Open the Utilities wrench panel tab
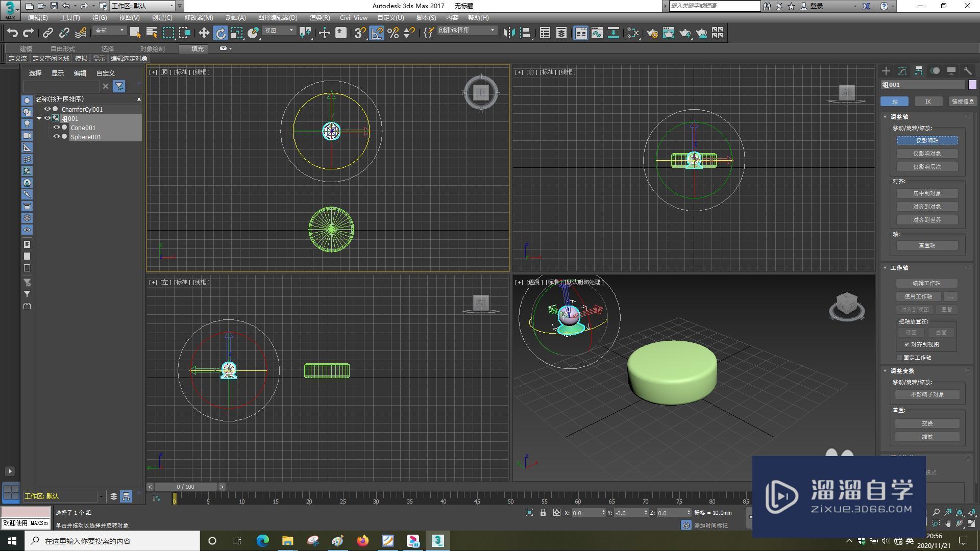This screenshot has width=980, height=552. click(967, 71)
